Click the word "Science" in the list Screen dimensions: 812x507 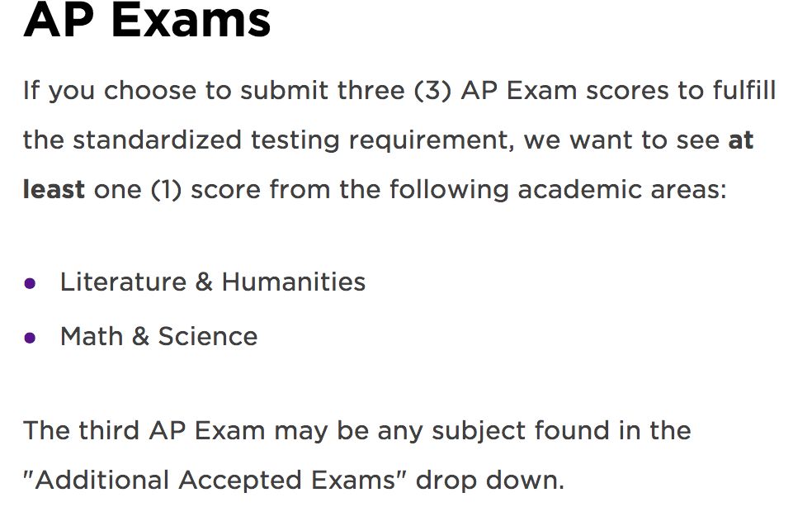tap(208, 336)
